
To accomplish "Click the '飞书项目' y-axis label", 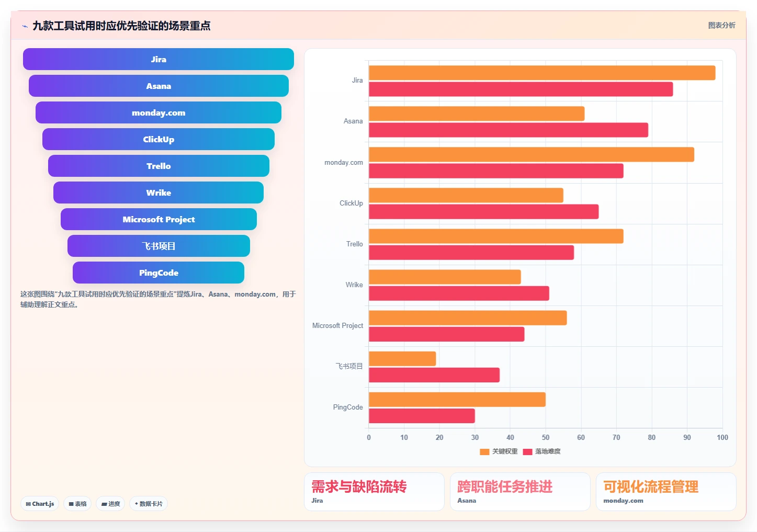I will click(349, 366).
